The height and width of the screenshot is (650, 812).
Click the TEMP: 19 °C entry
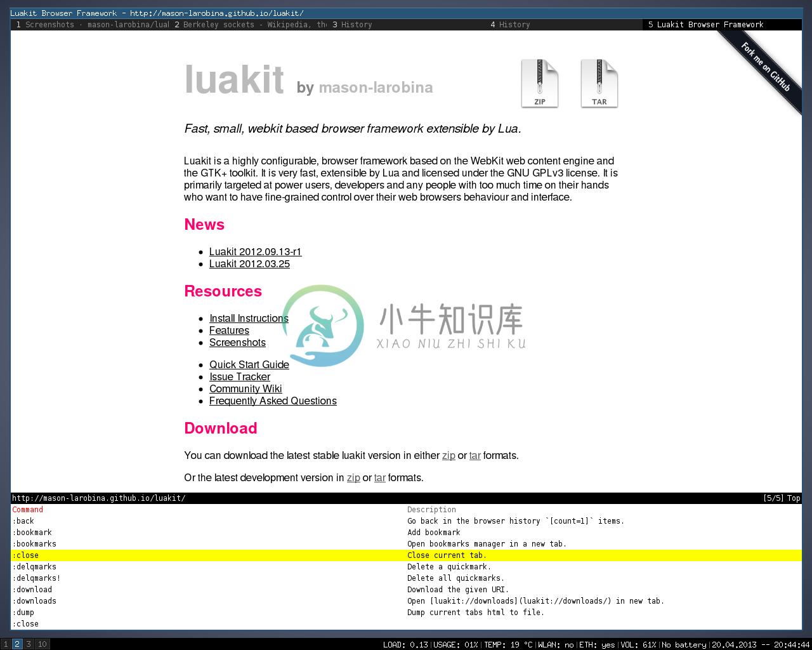pyautogui.click(x=508, y=645)
